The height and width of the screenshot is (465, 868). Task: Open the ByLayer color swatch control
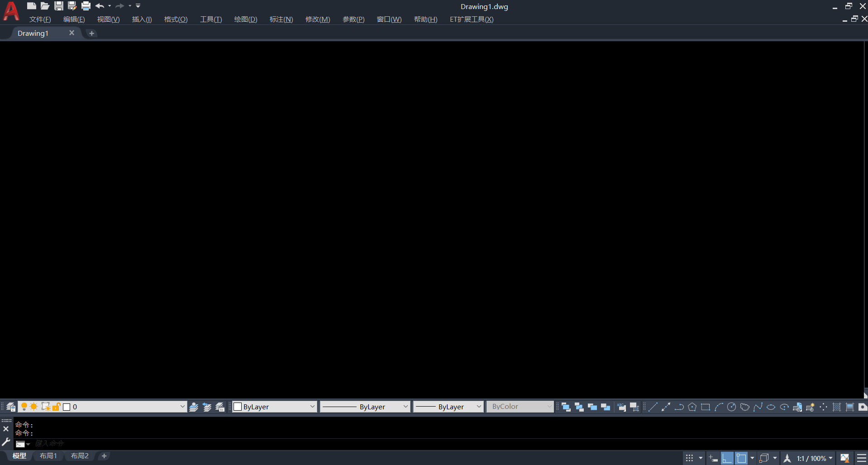point(274,407)
